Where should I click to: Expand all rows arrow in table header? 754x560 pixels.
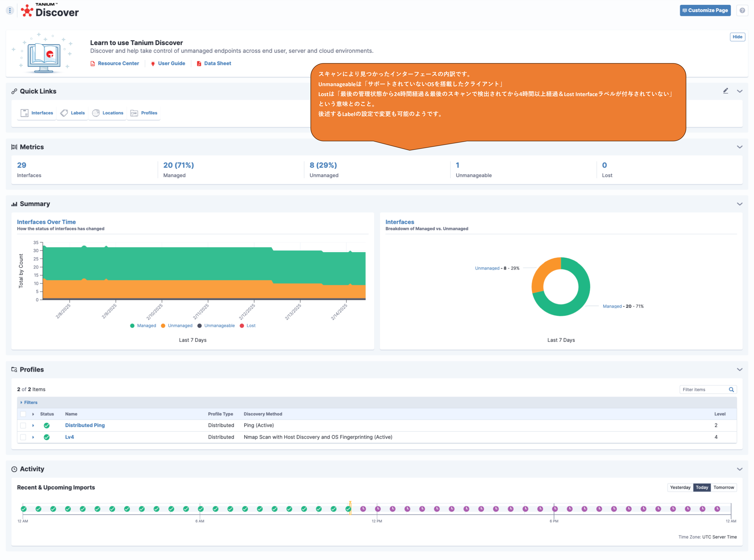(33, 414)
